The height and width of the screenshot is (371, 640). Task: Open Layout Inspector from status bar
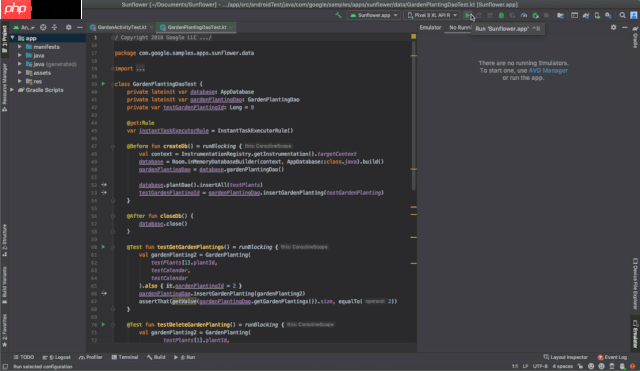[565, 357]
